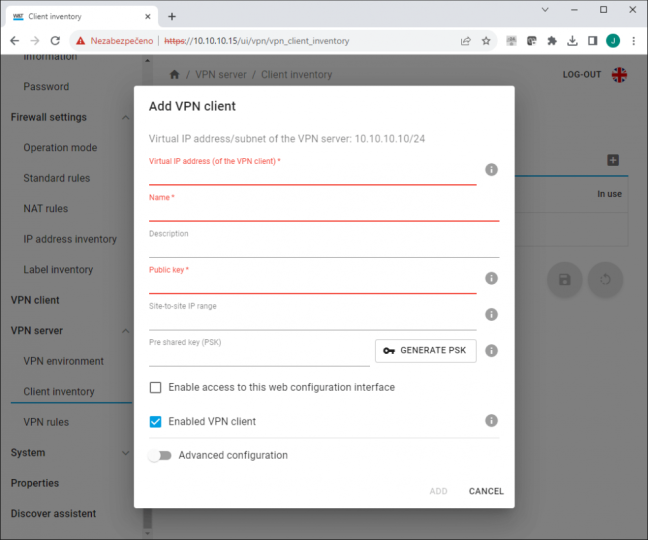The width and height of the screenshot is (648, 540).
Task: Click info icon next to Enabled VPN client
Action: 491,421
